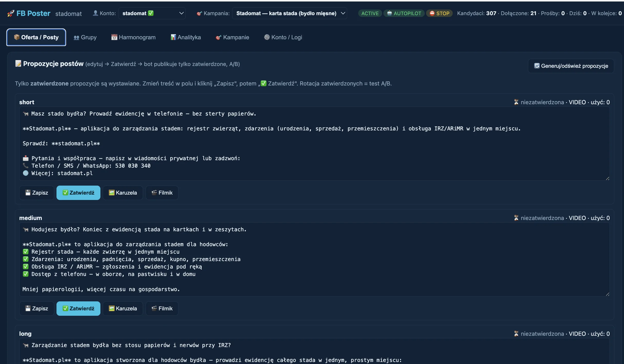Click the long variant label
The width and height of the screenshot is (624, 364).
[25, 334]
